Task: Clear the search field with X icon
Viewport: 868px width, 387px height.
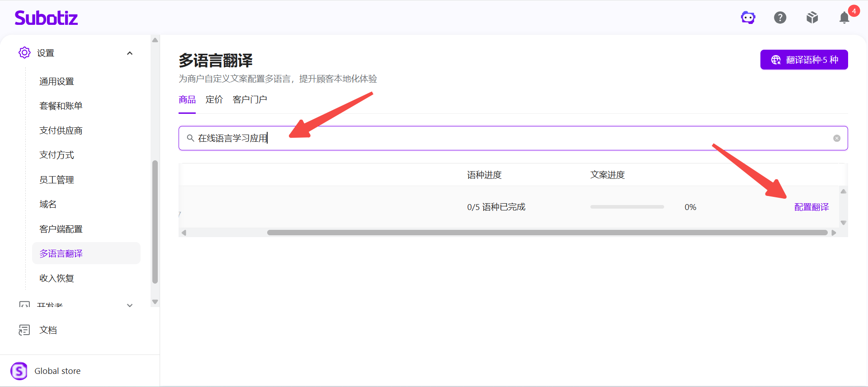Action: pos(837,138)
